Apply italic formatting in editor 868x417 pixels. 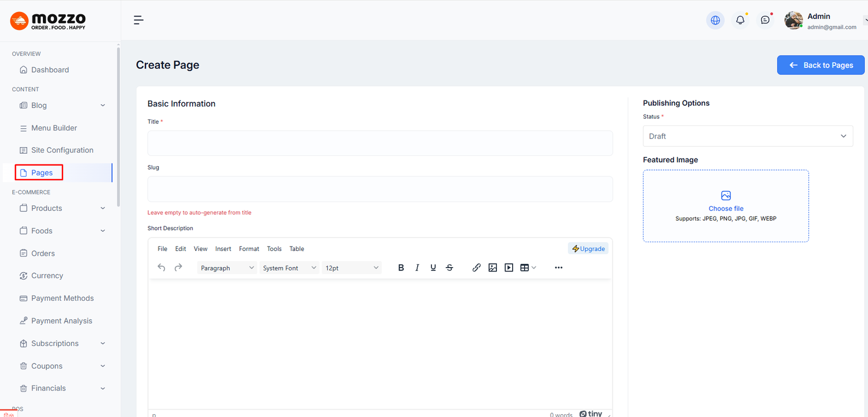click(x=417, y=268)
